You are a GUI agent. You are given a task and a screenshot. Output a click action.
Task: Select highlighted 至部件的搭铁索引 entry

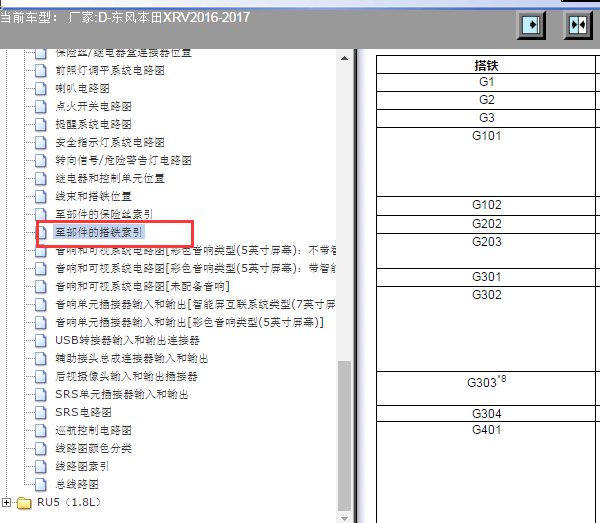tap(99, 232)
